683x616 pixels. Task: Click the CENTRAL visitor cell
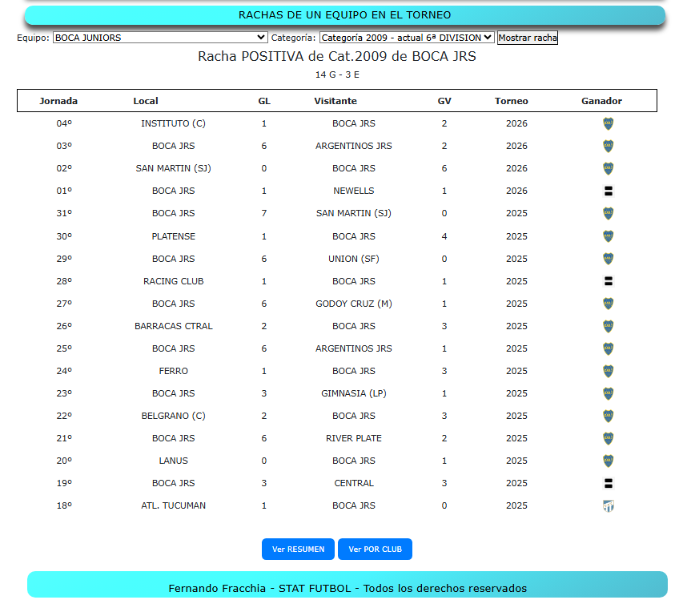point(354,483)
